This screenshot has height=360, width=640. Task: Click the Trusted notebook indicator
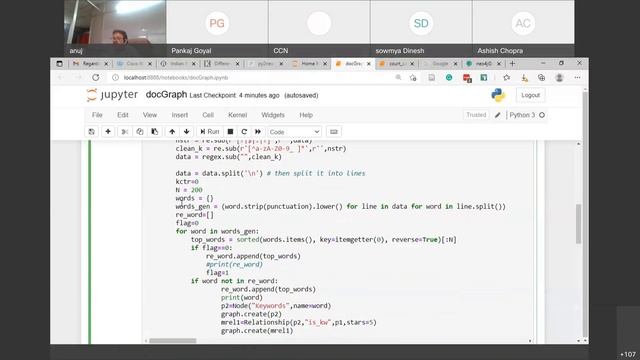(476, 115)
